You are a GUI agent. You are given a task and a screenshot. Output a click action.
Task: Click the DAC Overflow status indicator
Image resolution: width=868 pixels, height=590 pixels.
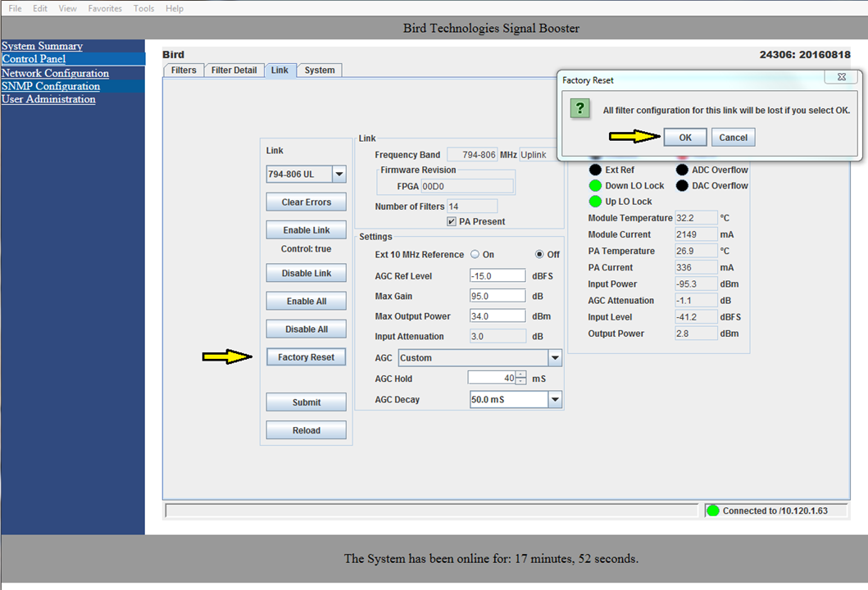point(682,185)
